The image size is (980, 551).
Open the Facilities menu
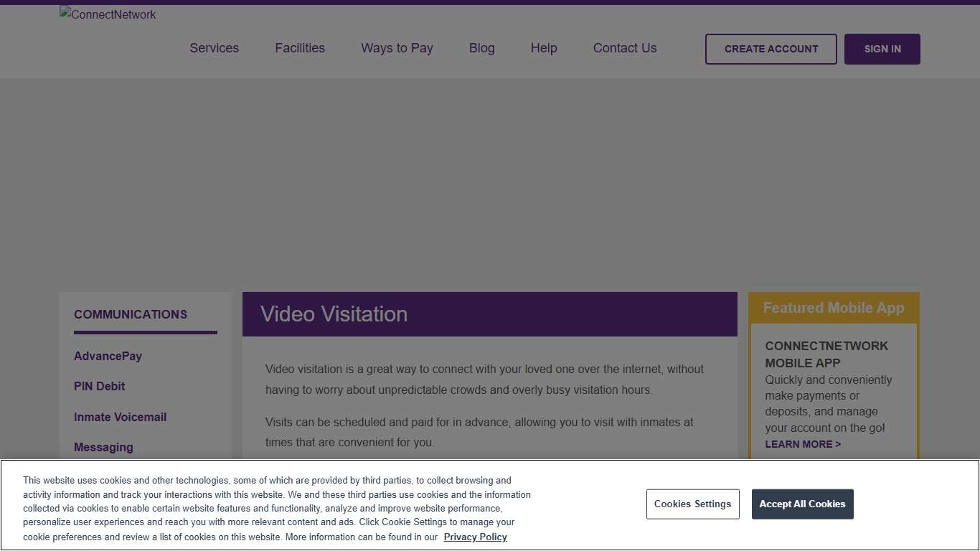click(x=300, y=48)
